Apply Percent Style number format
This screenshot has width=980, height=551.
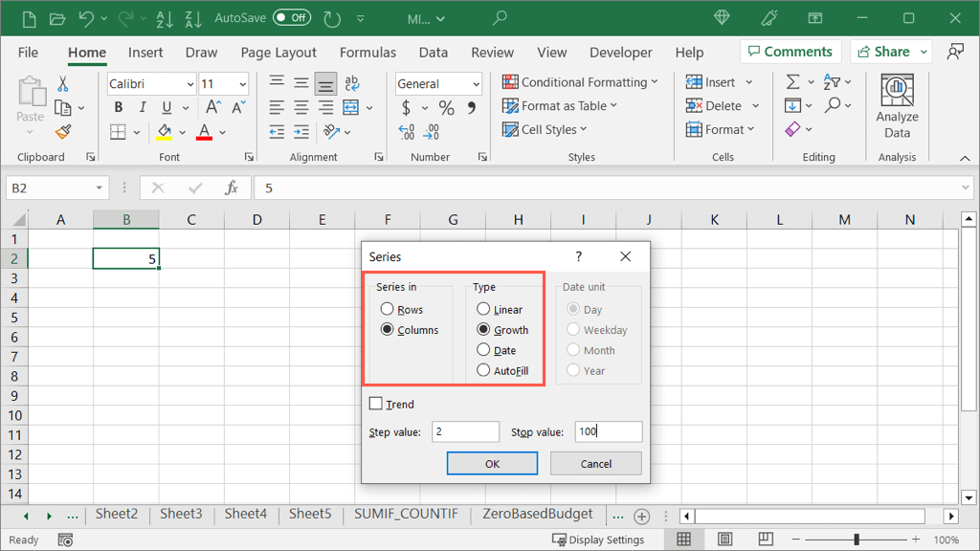click(x=446, y=107)
